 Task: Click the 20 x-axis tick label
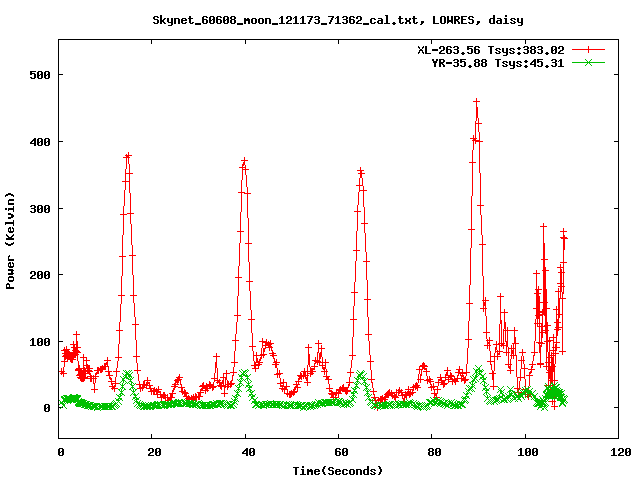tap(154, 452)
